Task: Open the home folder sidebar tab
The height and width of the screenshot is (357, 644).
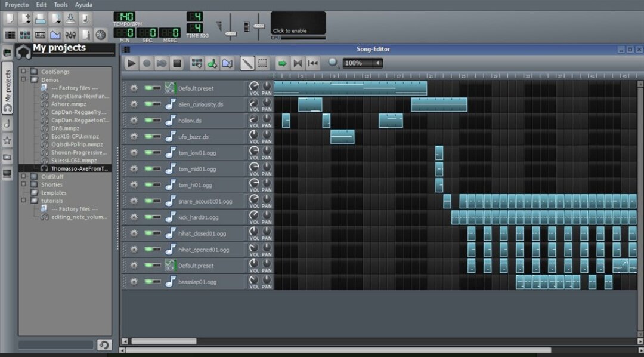Action: [7, 157]
